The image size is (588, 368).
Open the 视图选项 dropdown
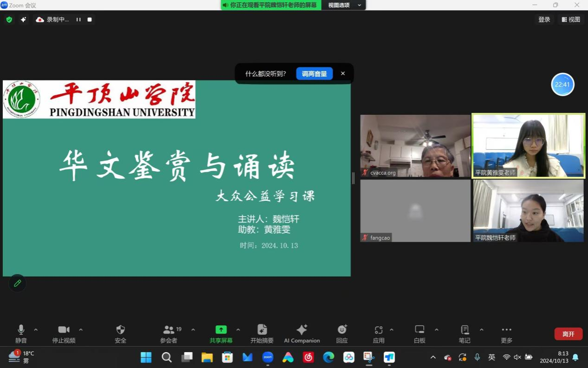[x=344, y=5]
